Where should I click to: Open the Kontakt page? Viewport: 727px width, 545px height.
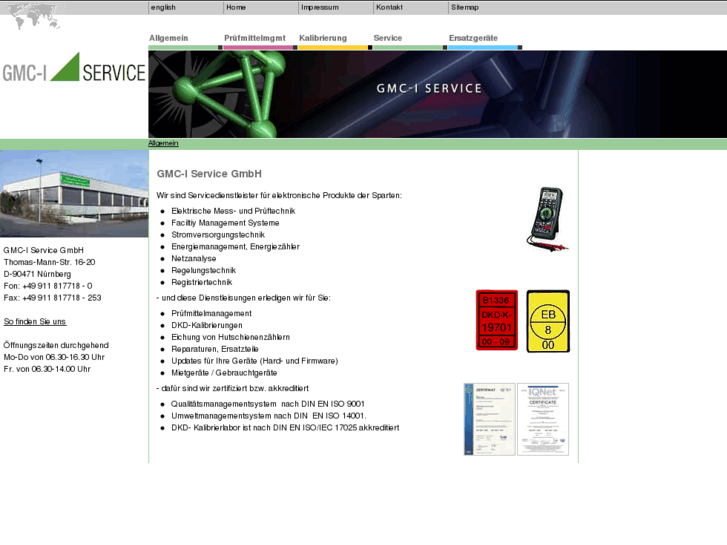(x=389, y=7)
